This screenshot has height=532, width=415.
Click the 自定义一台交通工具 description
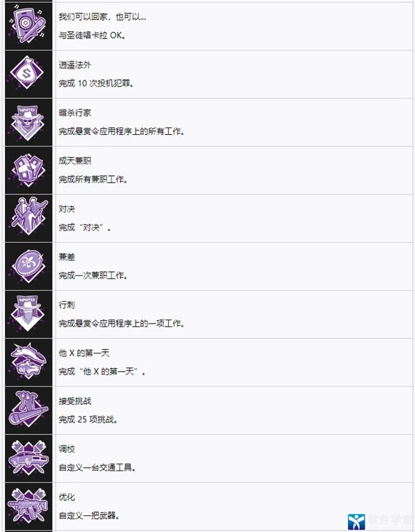97,468
